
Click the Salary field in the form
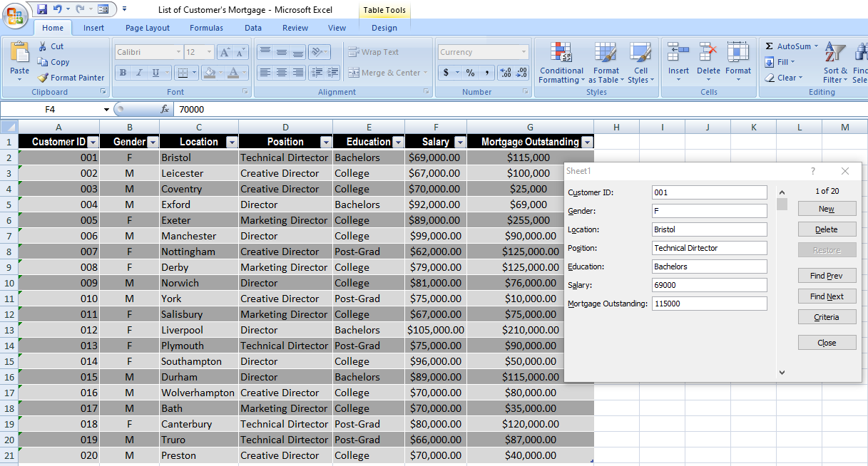coord(710,285)
